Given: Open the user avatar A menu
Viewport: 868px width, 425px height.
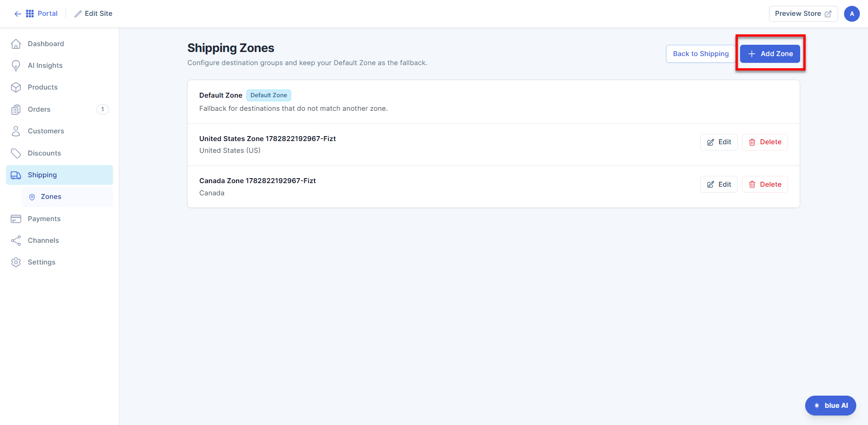Looking at the screenshot, I should click(x=852, y=14).
